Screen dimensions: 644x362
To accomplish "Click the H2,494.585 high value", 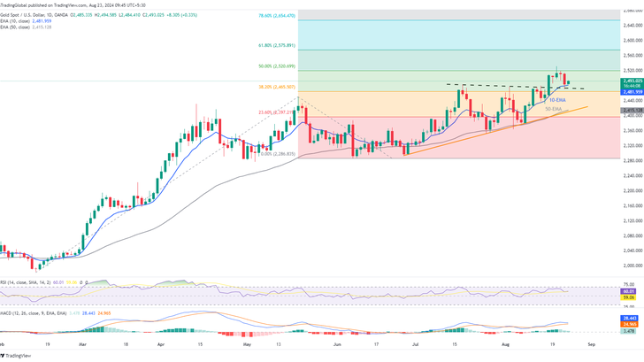I will (x=105, y=15).
